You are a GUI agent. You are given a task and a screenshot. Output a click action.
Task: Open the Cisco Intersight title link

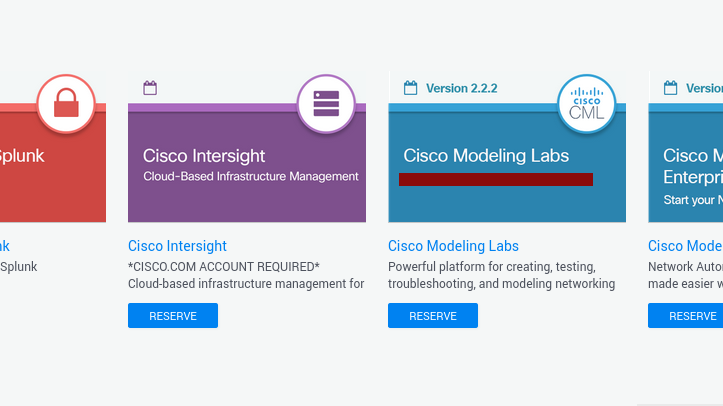pyautogui.click(x=178, y=246)
